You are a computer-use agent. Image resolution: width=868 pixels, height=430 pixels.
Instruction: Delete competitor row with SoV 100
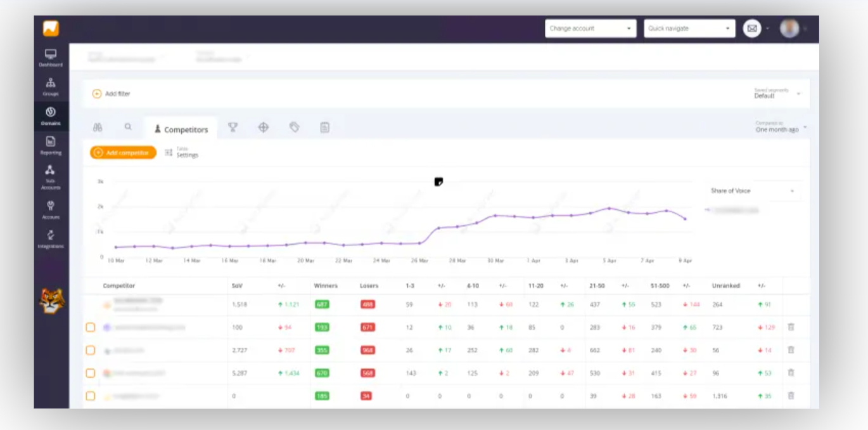[x=791, y=327]
